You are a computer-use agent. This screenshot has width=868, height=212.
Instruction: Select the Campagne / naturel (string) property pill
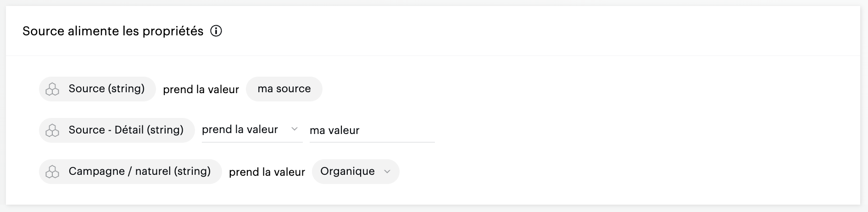point(139,172)
